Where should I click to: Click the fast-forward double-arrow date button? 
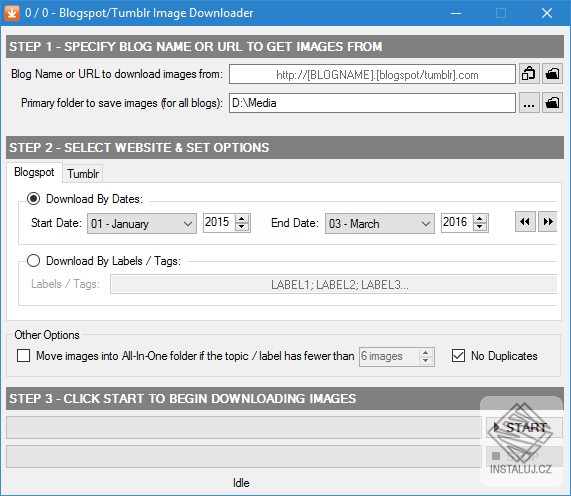pyautogui.click(x=548, y=221)
